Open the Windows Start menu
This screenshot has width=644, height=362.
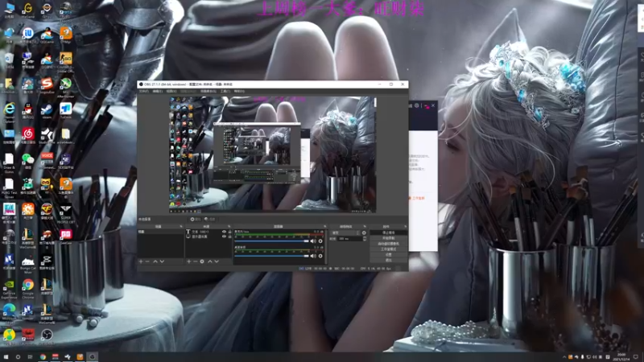pyautogui.click(x=6, y=357)
